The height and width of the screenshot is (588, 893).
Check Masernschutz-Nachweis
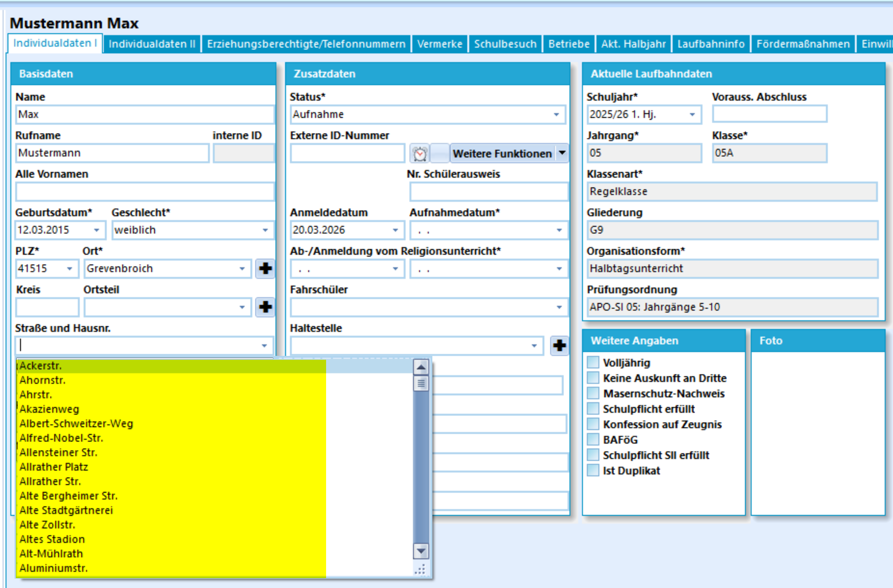(593, 393)
